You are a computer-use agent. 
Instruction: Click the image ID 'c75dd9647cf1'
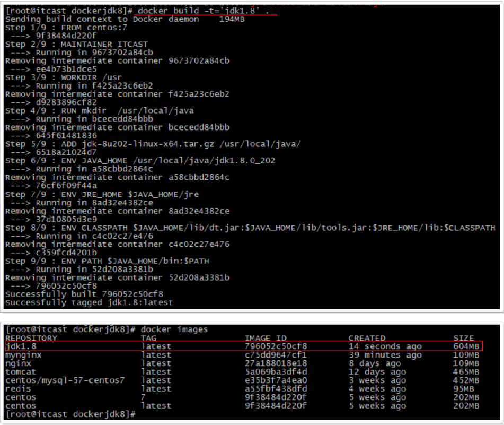point(276,355)
